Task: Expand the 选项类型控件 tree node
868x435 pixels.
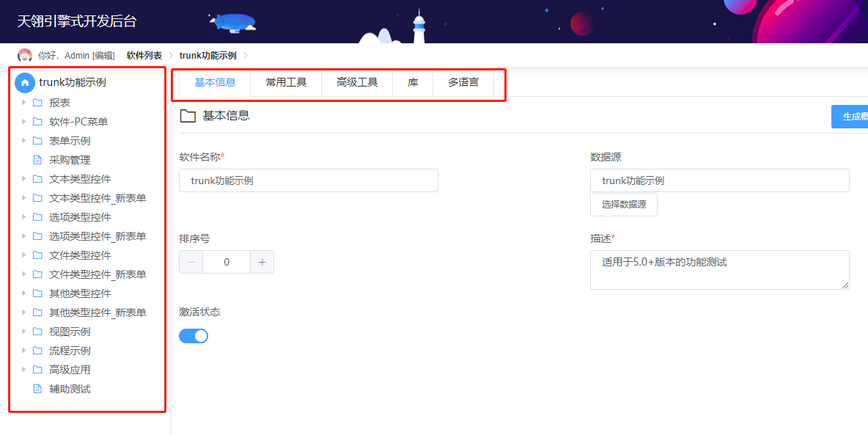Action: (23, 216)
